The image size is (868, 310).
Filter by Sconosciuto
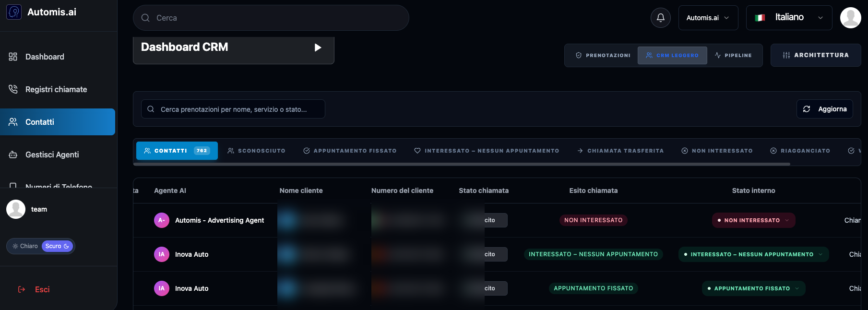(x=256, y=151)
